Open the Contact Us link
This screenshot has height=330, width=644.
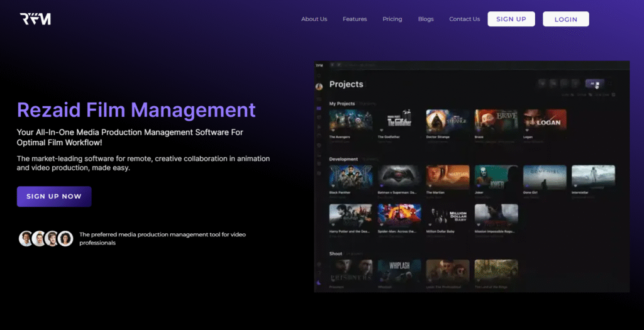(x=464, y=19)
